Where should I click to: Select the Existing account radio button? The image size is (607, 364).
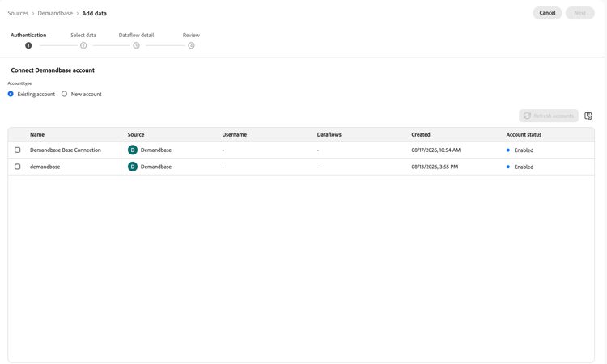point(11,94)
